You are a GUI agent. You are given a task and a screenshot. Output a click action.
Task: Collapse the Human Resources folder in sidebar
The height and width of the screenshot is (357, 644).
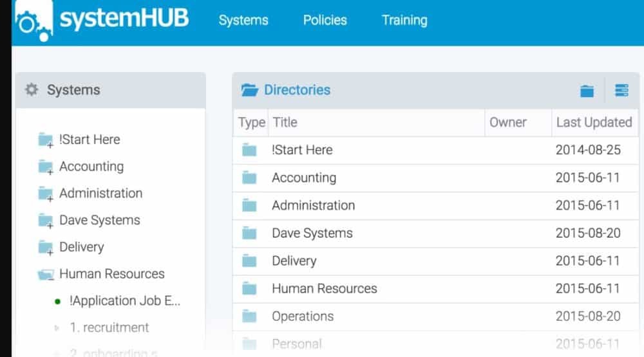(x=45, y=275)
